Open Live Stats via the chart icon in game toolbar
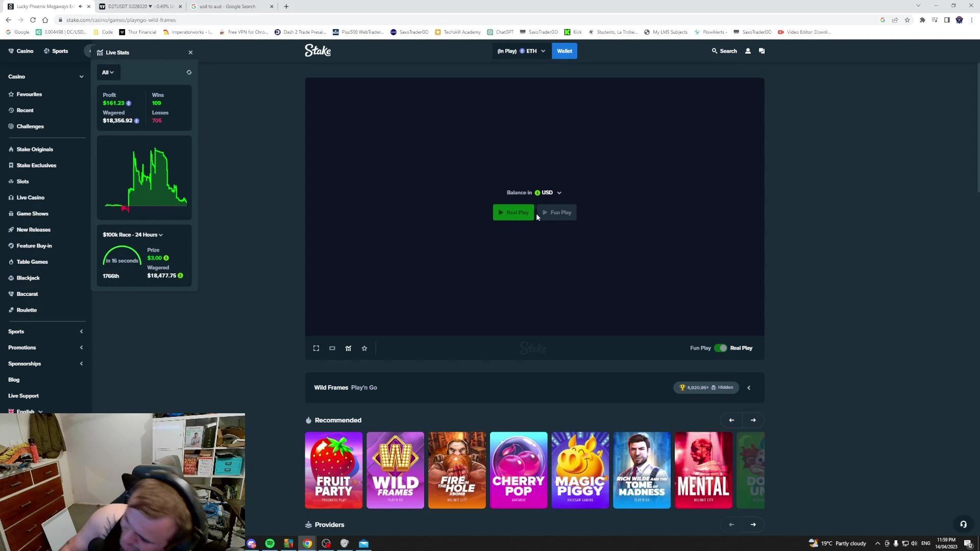The width and height of the screenshot is (980, 551). (349, 348)
